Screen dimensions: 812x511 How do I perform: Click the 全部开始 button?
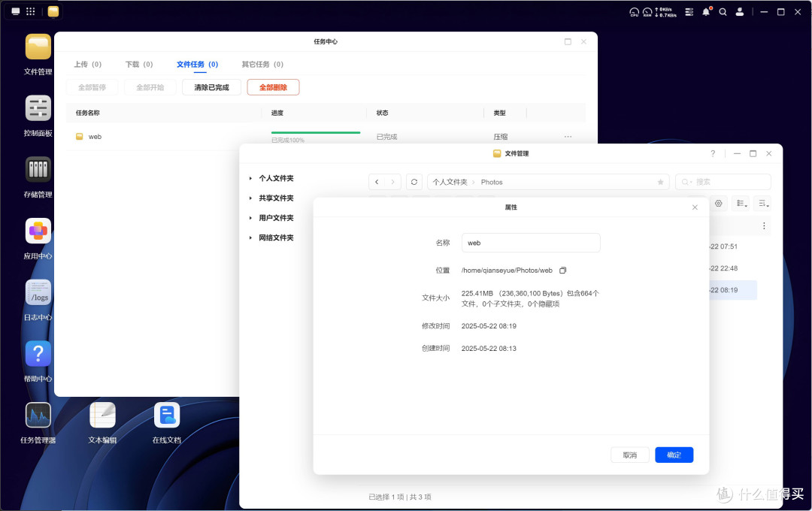150,87
